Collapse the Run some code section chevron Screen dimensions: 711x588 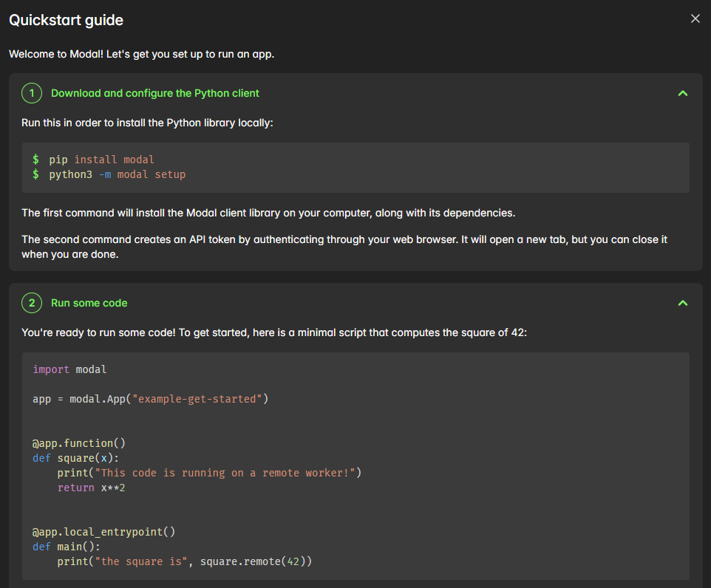pos(682,304)
